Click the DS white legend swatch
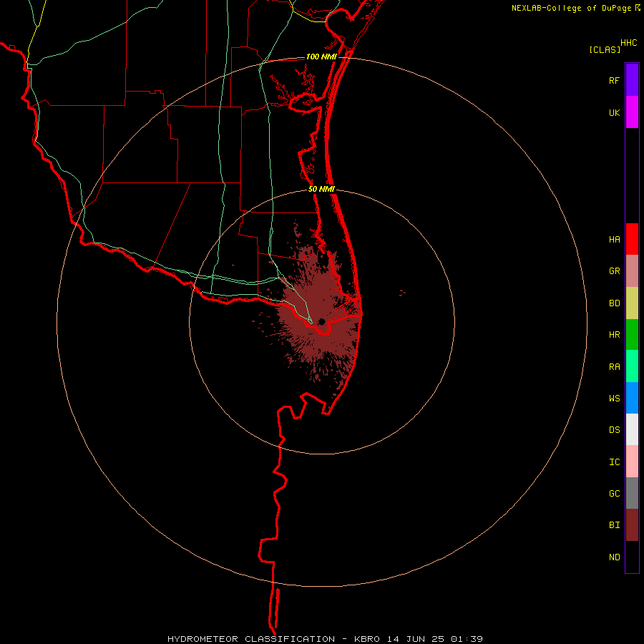 pyautogui.click(x=632, y=429)
